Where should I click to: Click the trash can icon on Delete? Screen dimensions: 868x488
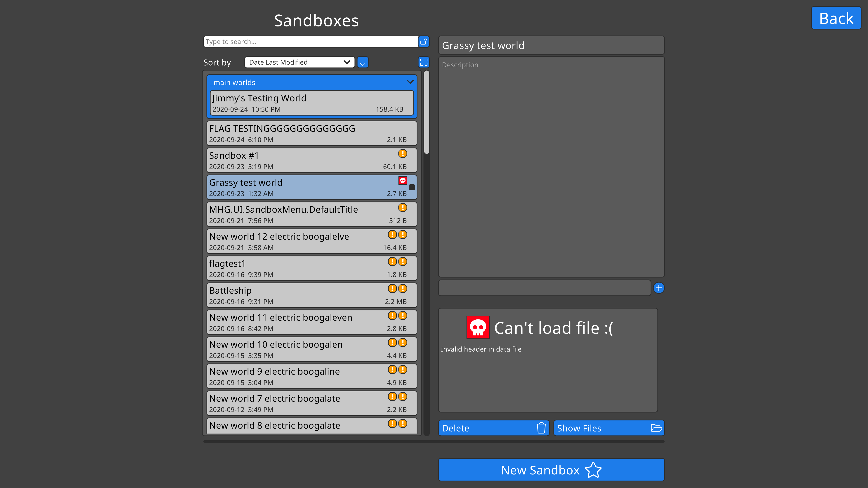[541, 428]
